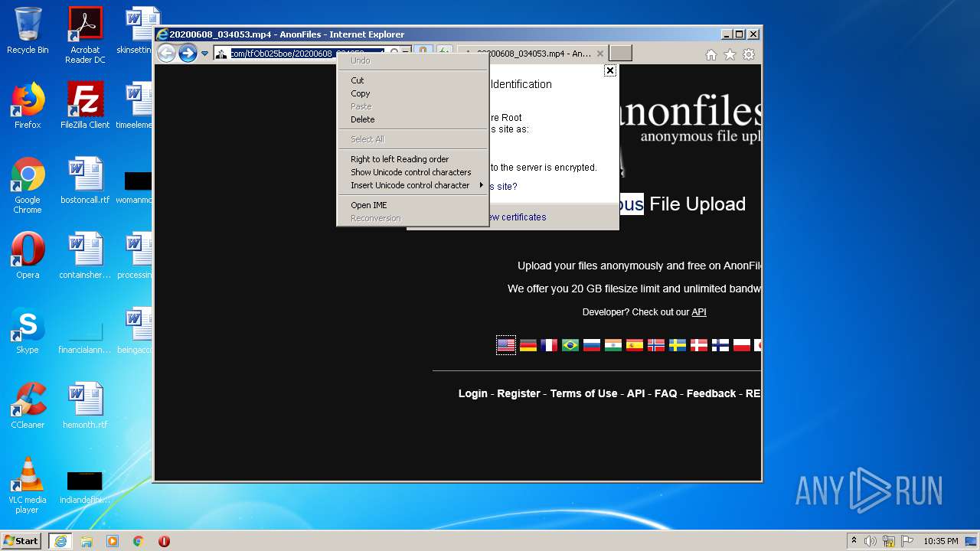The image size is (980, 551).
Task: Click the Register footer link
Action: (x=518, y=393)
